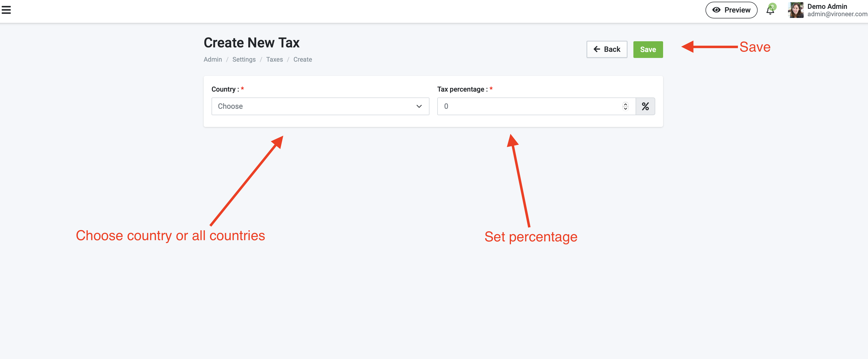Screen dimensions: 868x359
Task: Go to Admin breadcrumb
Action: pos(213,60)
